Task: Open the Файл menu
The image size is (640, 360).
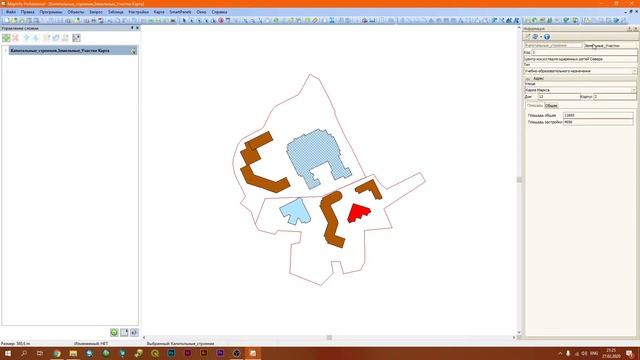Action: point(11,12)
